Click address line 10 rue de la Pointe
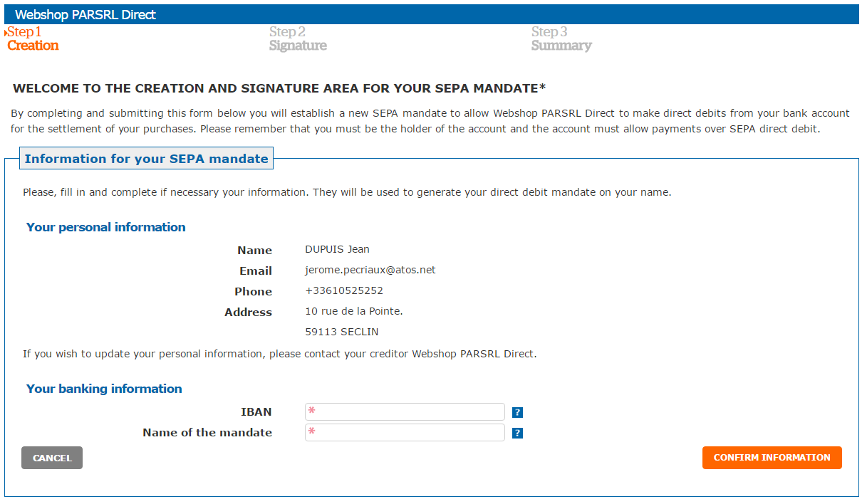The height and width of the screenshot is (504, 867). click(354, 311)
